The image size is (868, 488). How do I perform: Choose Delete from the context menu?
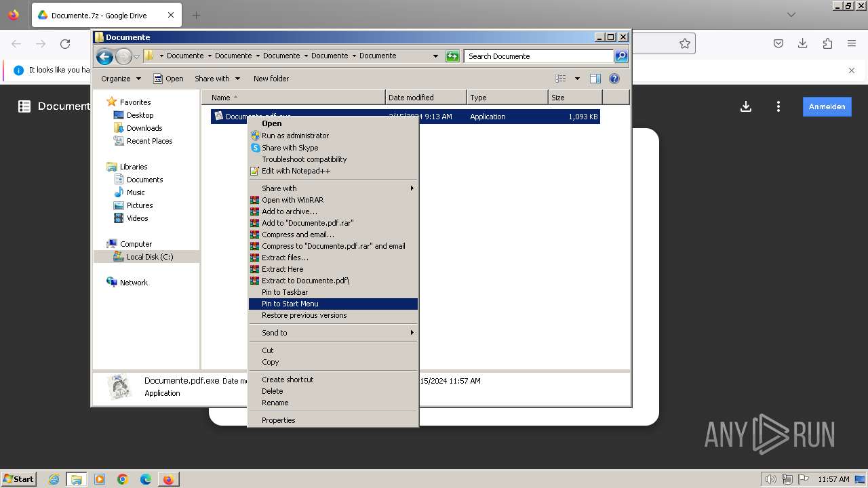333,391
